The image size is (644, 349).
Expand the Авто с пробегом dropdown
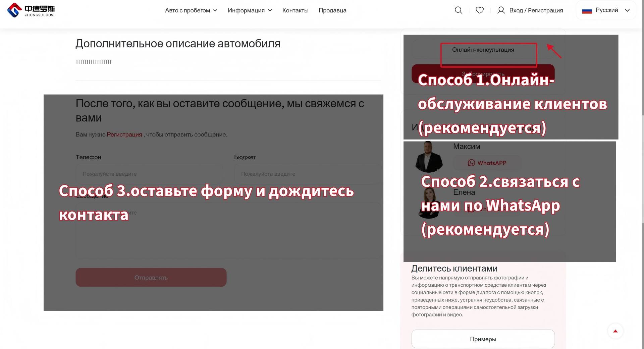[x=191, y=10]
